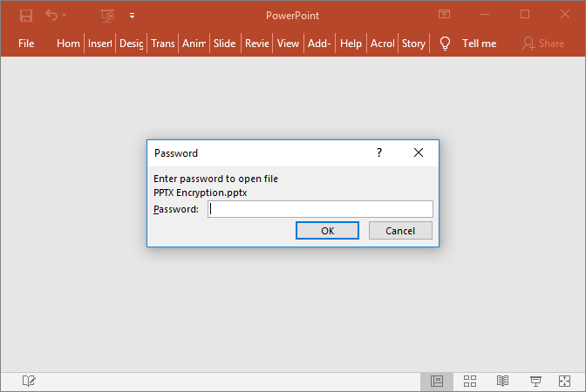Click the Password input field
586x392 pixels.
tap(320, 209)
